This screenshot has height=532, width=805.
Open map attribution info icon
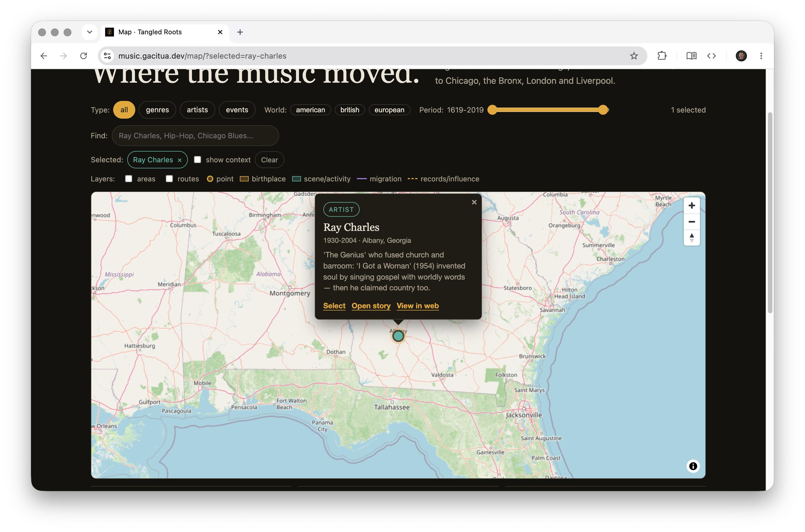pyautogui.click(x=693, y=466)
